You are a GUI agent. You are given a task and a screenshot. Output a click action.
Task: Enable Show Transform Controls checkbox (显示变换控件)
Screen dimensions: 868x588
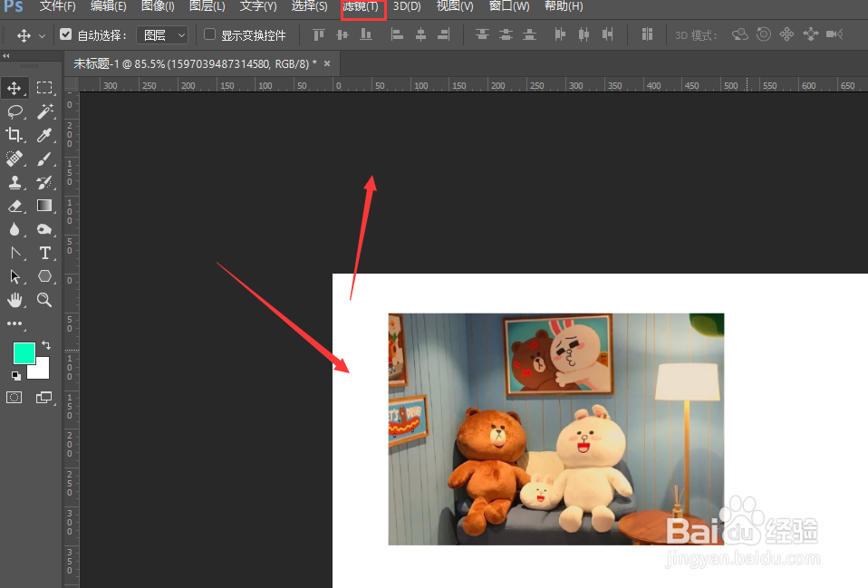pos(210,34)
